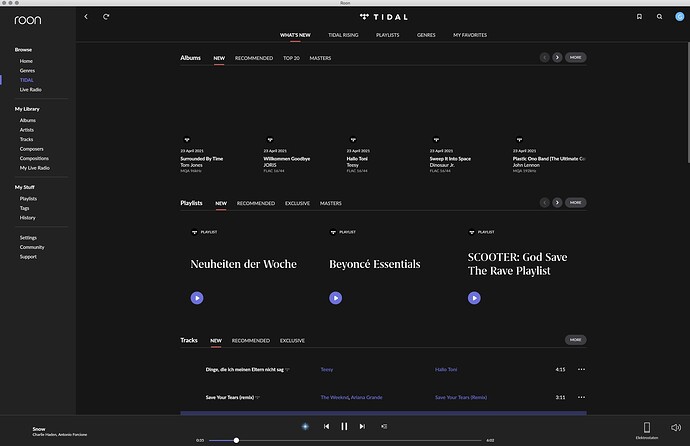Play the Neuheiten der Woche playlist

tap(197, 298)
